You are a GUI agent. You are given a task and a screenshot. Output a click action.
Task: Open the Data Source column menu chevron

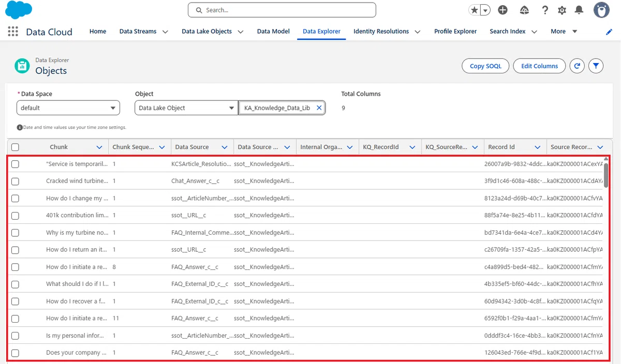[x=225, y=147]
